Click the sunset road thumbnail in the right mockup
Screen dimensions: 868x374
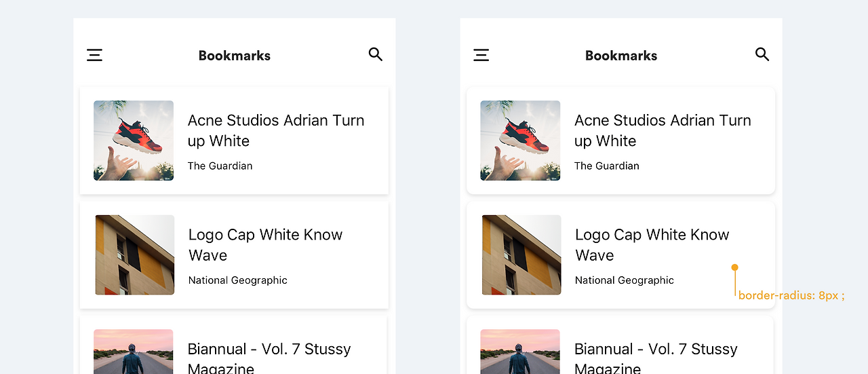pos(520,352)
